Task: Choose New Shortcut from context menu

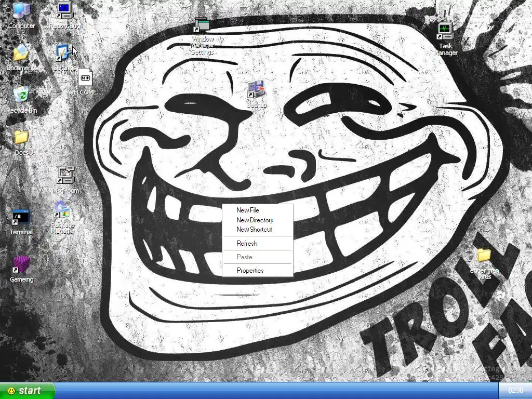Action: (258, 229)
